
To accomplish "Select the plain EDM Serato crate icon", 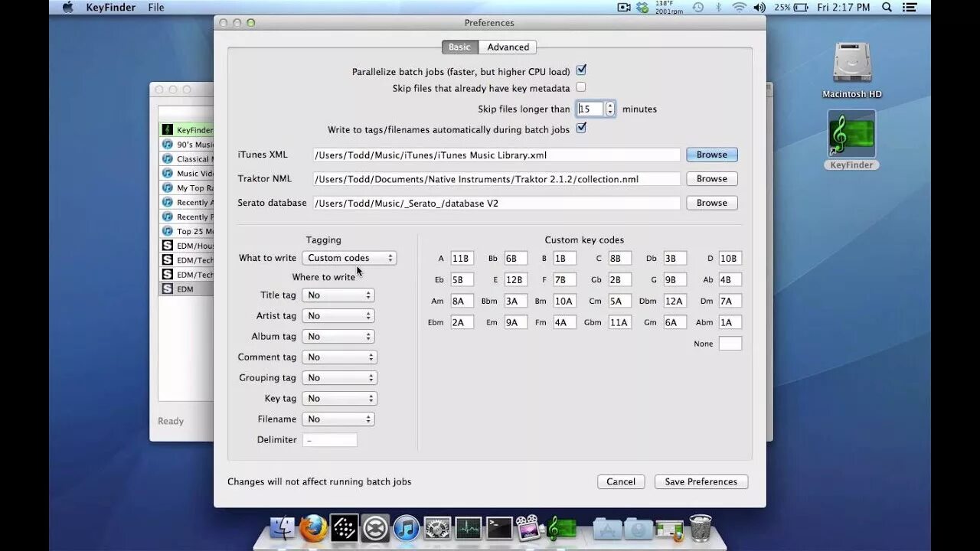I will [167, 289].
